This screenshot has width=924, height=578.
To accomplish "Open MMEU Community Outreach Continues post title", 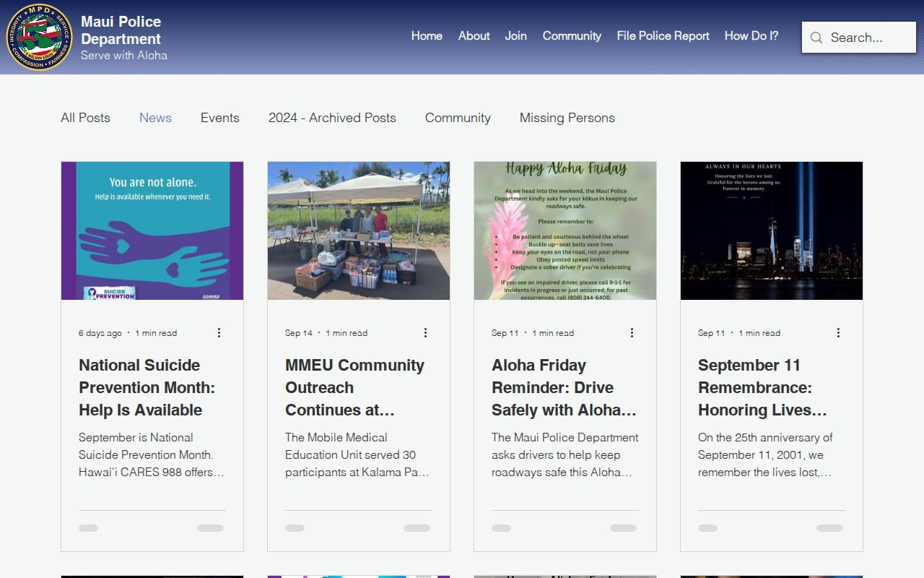I will [354, 387].
